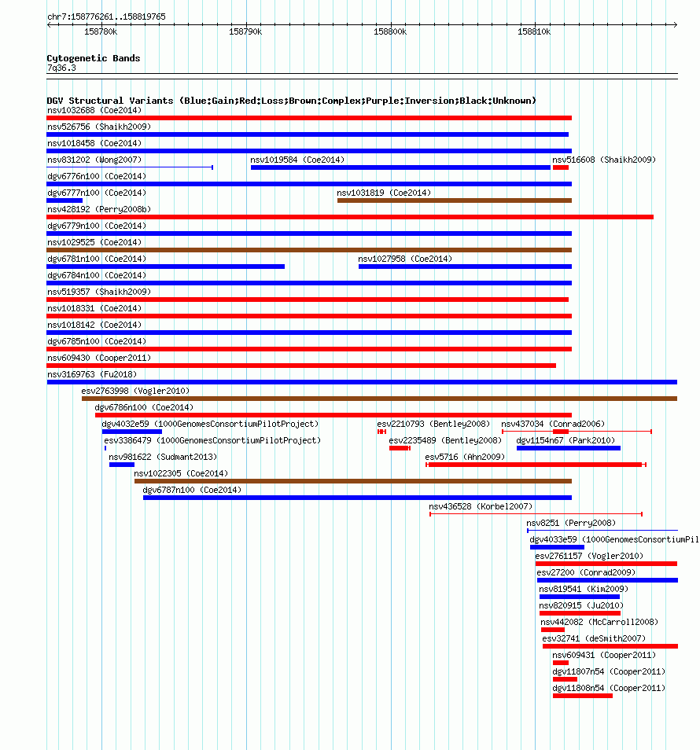The width and height of the screenshot is (700, 750).
Task: Click the red loss bar under esv5716
Action: click(536, 465)
